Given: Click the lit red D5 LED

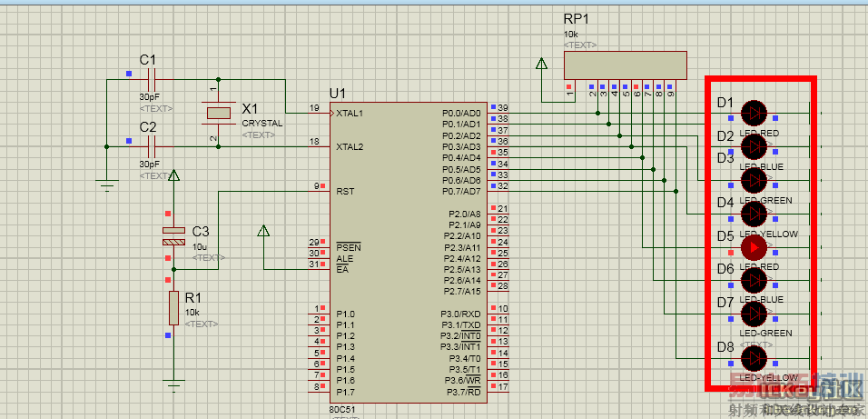Looking at the screenshot, I should [x=754, y=246].
